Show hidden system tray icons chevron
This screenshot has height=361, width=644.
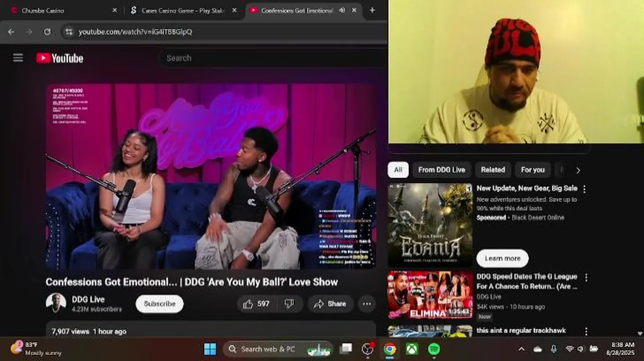click(x=521, y=349)
